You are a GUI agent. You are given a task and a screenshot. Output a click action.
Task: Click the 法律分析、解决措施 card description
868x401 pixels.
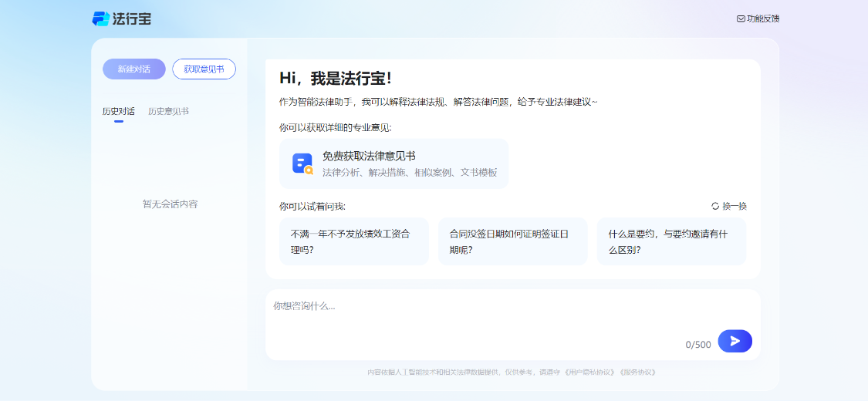(410, 173)
